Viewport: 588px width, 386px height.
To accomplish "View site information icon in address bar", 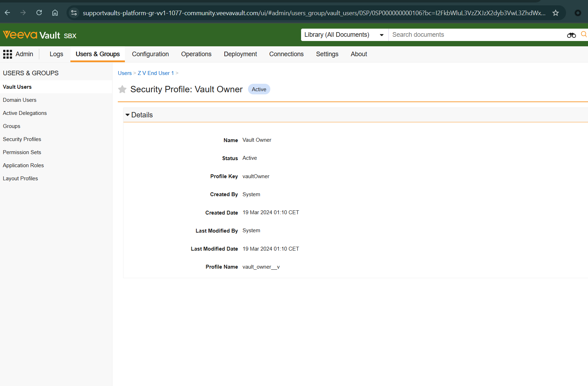I will point(74,13).
